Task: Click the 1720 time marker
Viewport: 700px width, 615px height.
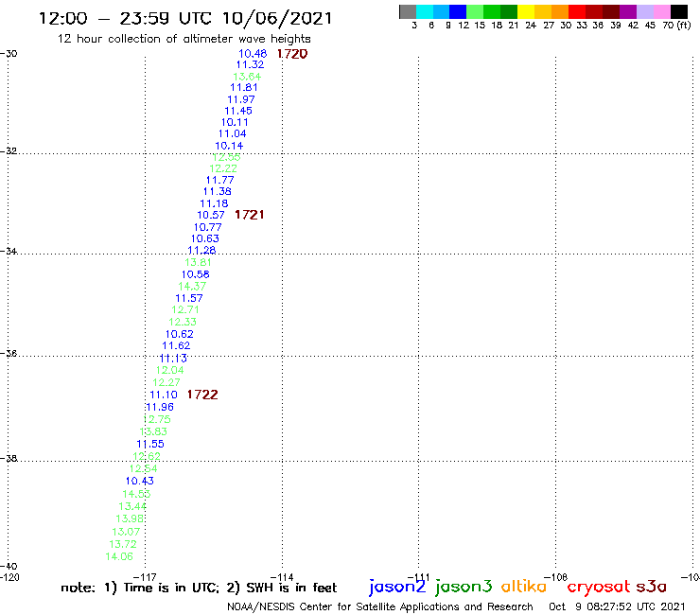Action: pos(292,54)
